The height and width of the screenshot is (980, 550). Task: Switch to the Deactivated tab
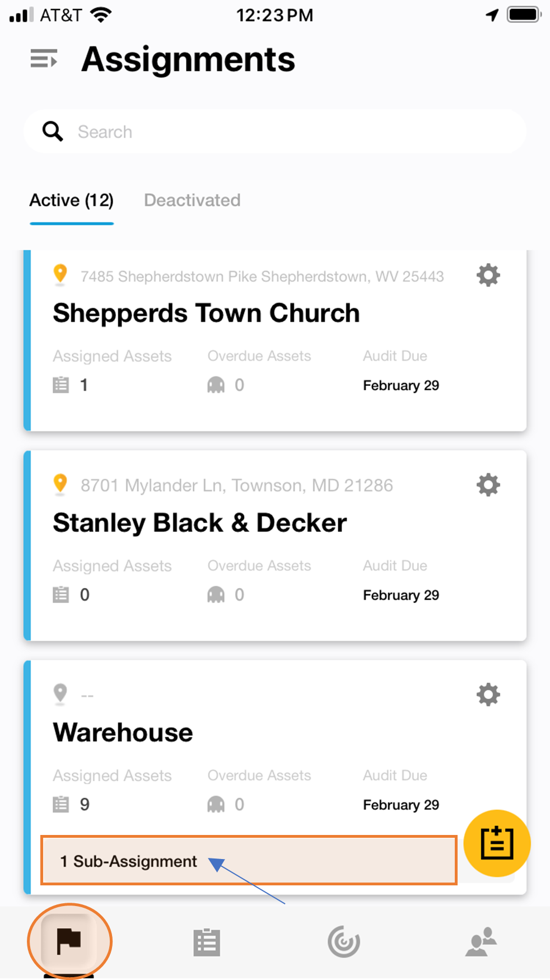click(x=192, y=200)
